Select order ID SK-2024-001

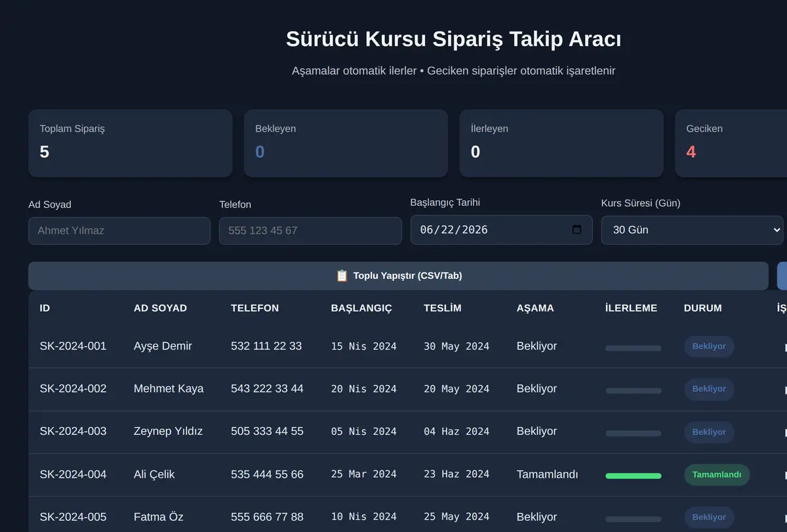pyautogui.click(x=73, y=346)
